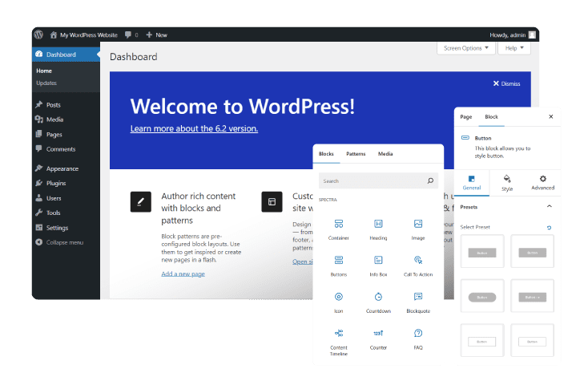Insert the Call To Action block
588x385 pixels.
click(418, 265)
